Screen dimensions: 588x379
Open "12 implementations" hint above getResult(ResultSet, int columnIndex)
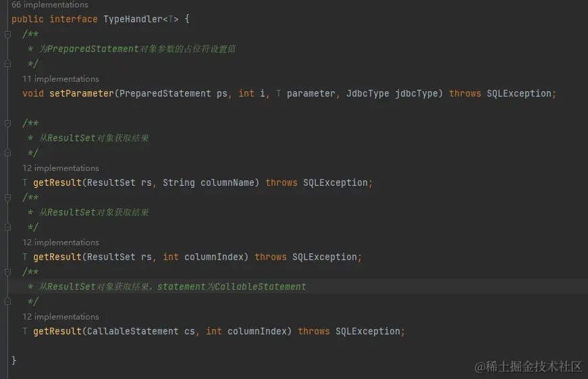coord(61,243)
